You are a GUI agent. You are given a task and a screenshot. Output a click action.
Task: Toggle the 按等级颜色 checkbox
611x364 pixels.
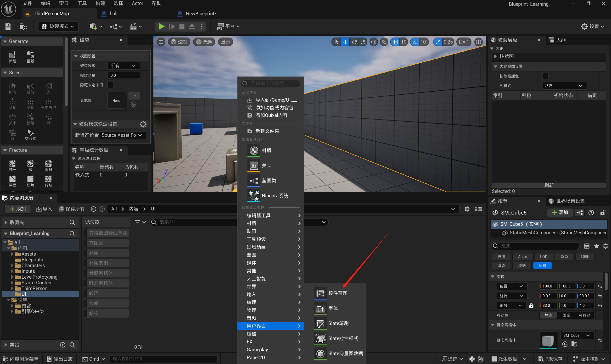(x=545, y=76)
